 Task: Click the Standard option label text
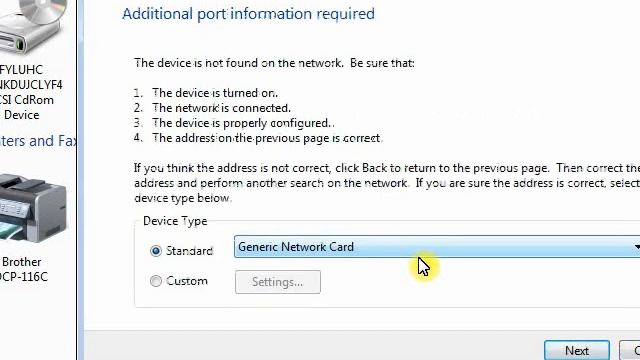click(189, 251)
